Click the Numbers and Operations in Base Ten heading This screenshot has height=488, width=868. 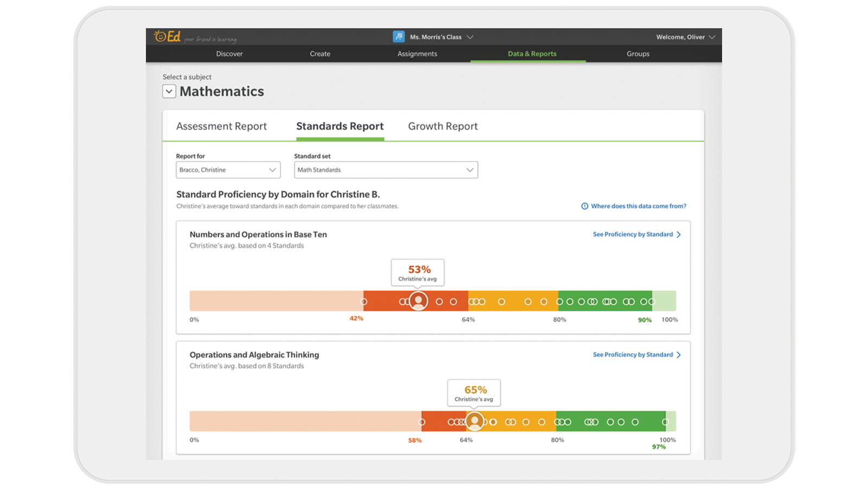click(258, 234)
